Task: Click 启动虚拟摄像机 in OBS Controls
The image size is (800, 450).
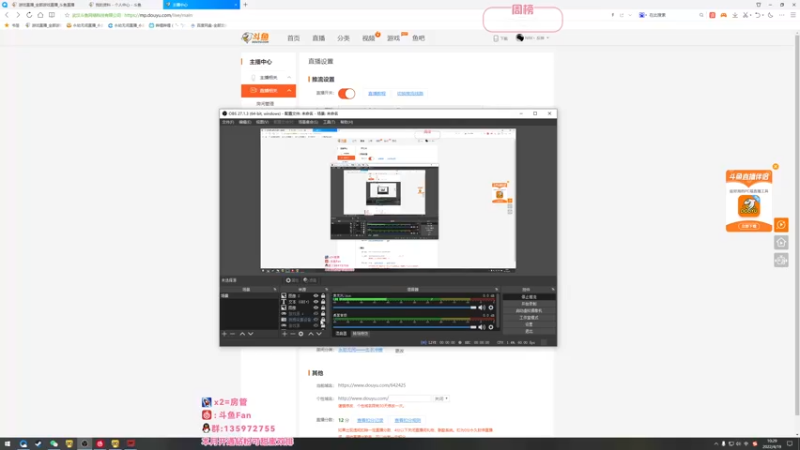Action: click(x=529, y=311)
